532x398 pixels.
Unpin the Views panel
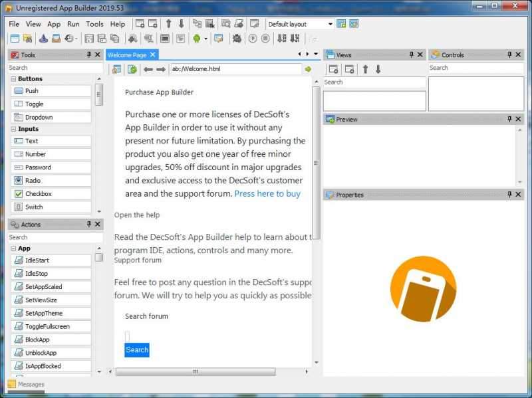[x=412, y=54]
